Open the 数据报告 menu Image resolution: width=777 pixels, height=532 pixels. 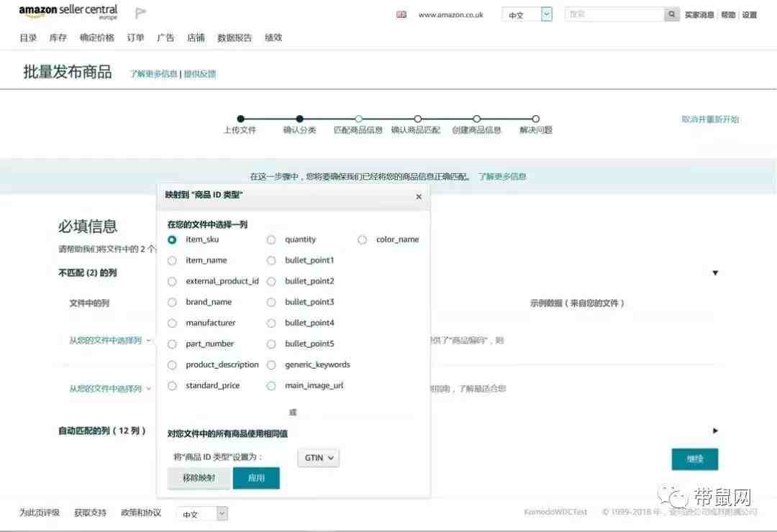[x=235, y=37]
